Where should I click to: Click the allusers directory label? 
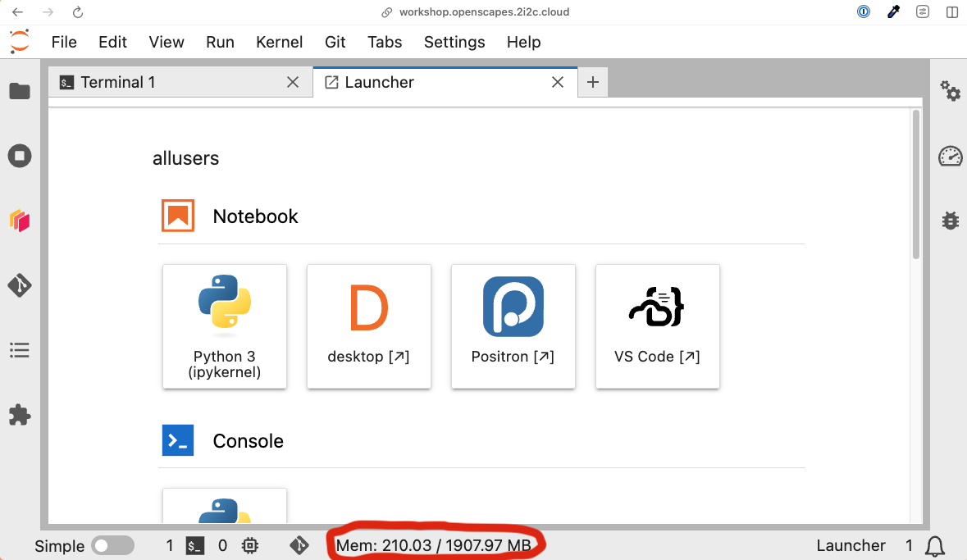[185, 158]
